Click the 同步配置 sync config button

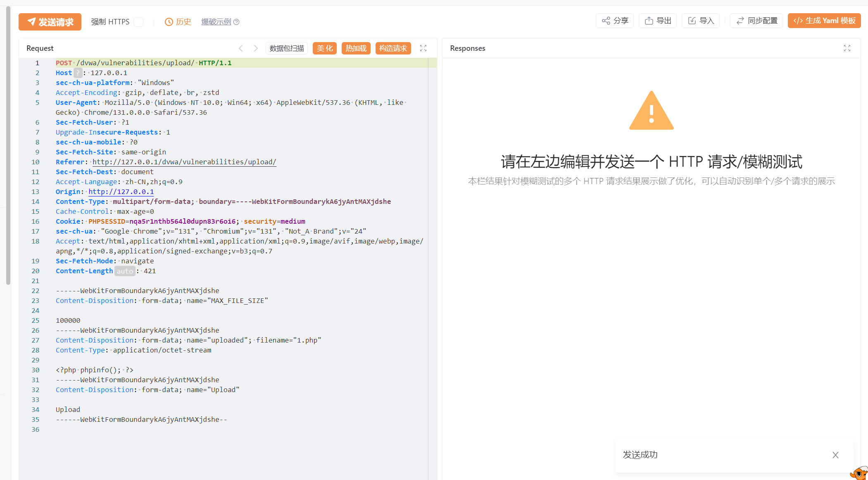[756, 21]
